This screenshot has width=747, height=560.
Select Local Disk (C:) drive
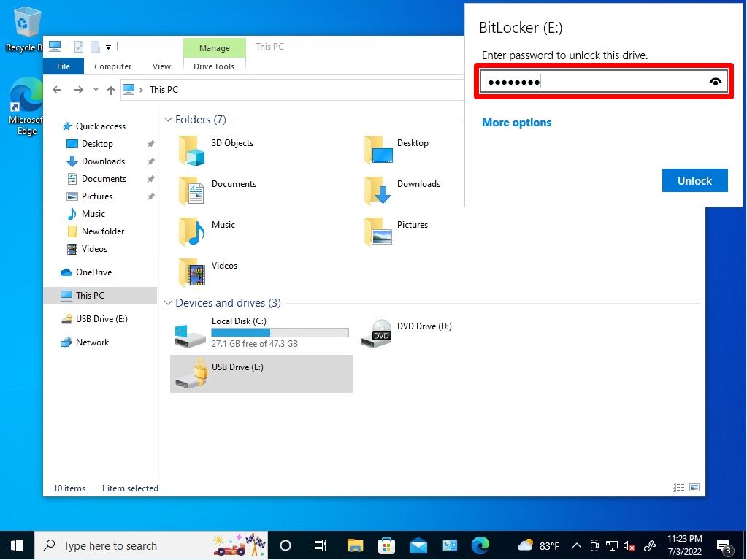pyautogui.click(x=261, y=333)
